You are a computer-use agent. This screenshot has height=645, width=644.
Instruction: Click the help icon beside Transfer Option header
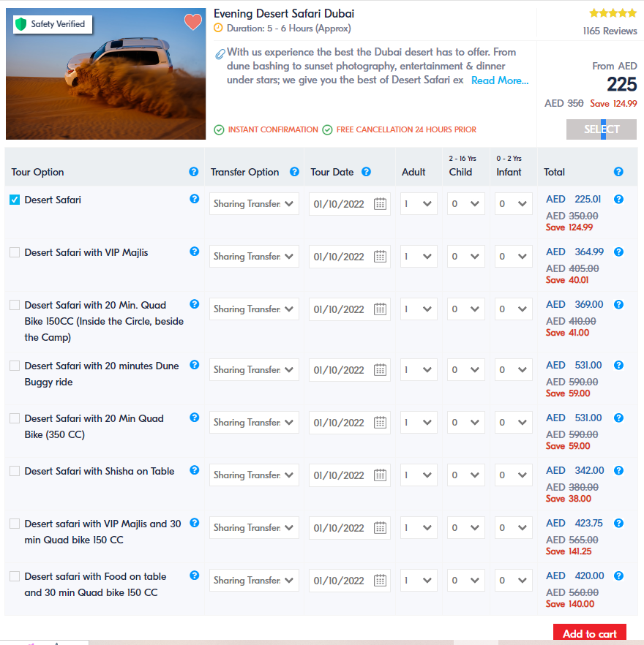[x=294, y=172]
